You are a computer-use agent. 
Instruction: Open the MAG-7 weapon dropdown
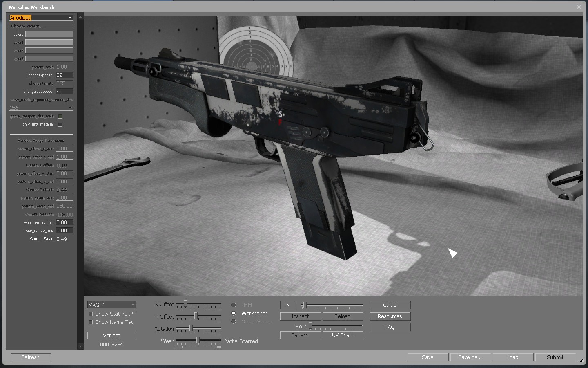tap(111, 305)
